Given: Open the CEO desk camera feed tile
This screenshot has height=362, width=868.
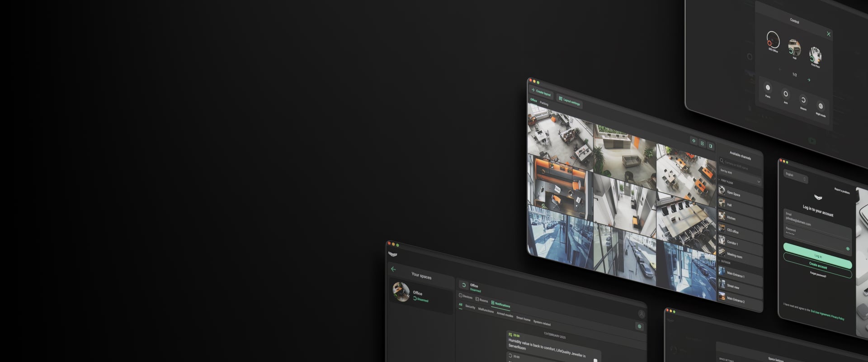Looking at the screenshot, I should 560,188.
